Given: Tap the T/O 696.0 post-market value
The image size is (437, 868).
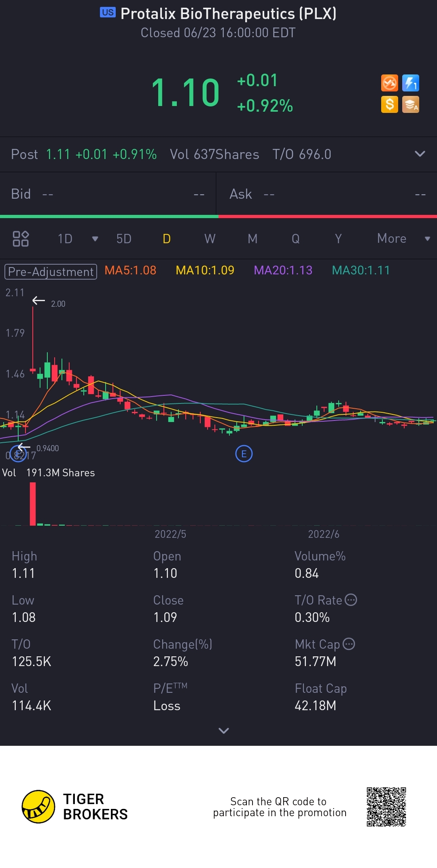Looking at the screenshot, I should pyautogui.click(x=302, y=154).
